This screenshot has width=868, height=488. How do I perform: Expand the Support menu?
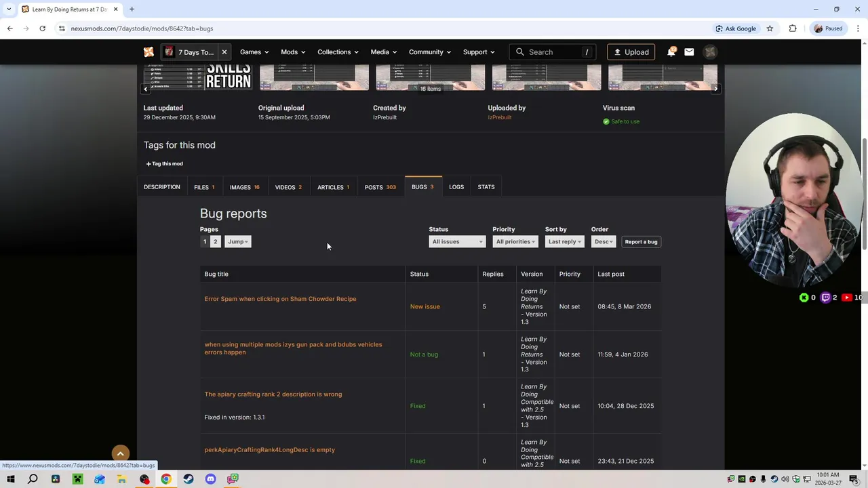479,52
